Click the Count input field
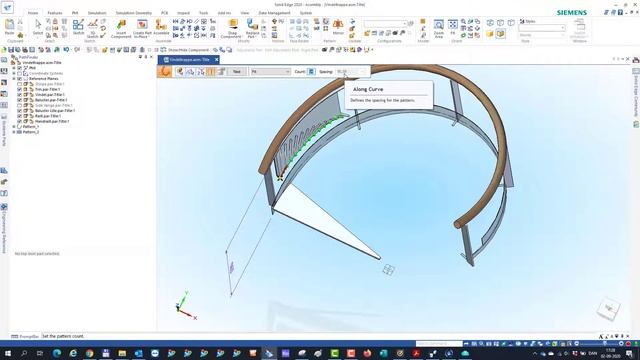640x360 pixels. click(311, 72)
